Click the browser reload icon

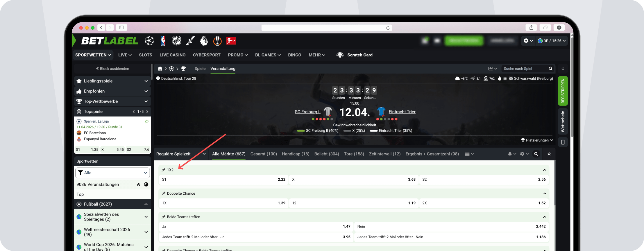tap(388, 28)
